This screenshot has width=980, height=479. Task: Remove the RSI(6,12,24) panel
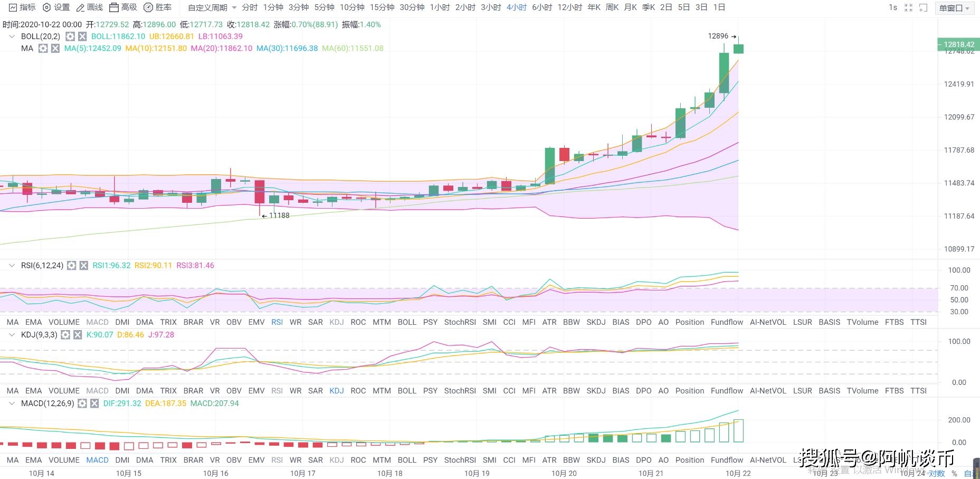[83, 266]
